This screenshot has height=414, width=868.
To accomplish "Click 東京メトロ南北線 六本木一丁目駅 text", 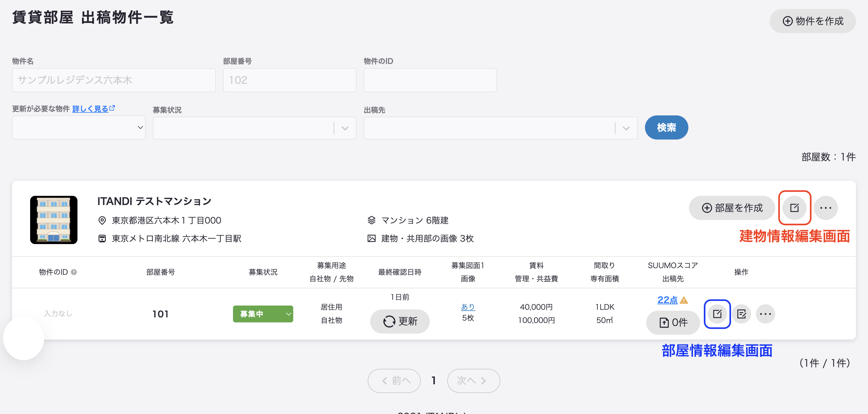I will click(x=177, y=239).
